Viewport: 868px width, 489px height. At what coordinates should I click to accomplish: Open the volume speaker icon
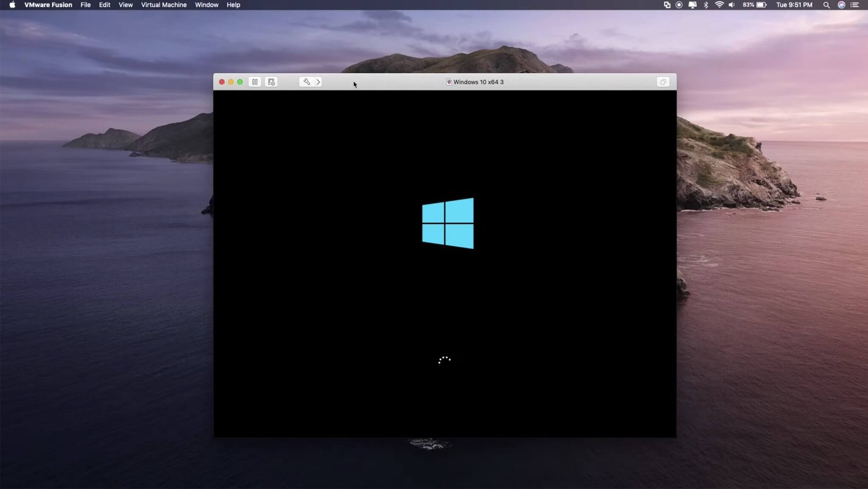[731, 5]
